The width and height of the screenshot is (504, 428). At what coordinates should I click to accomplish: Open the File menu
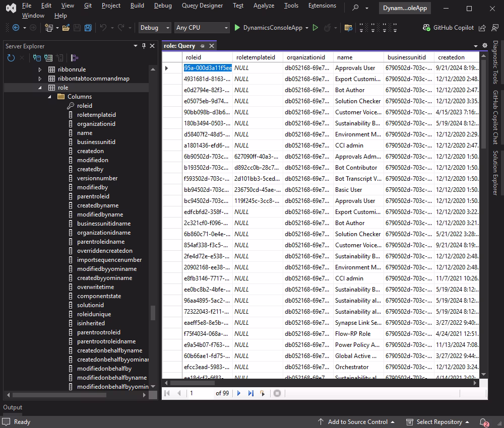(27, 6)
